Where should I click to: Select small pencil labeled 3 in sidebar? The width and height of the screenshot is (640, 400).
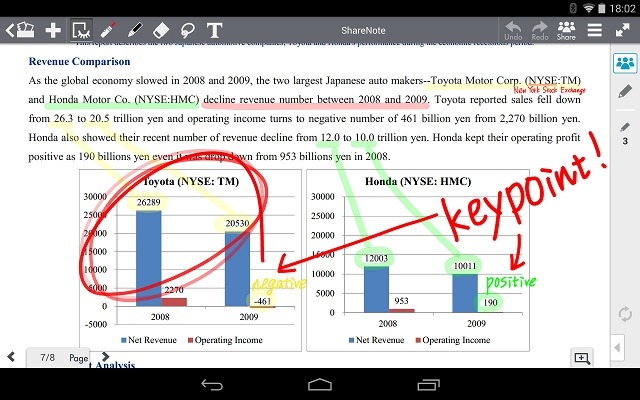pyautogui.click(x=625, y=133)
